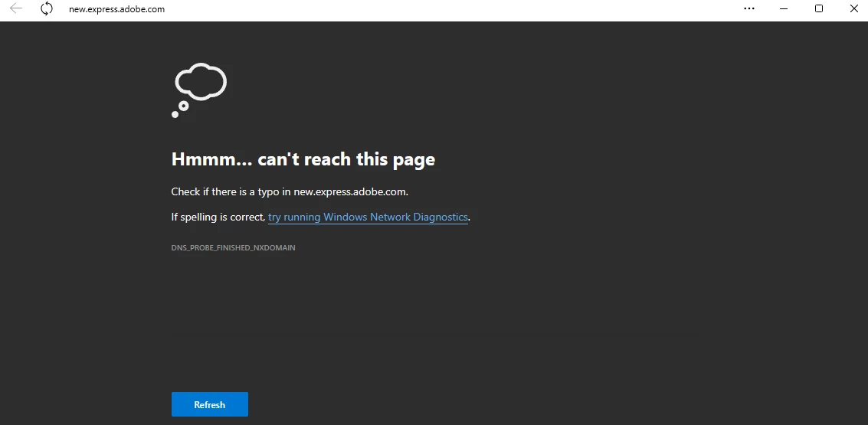Click the new.express.adobe.com title text

click(x=116, y=9)
